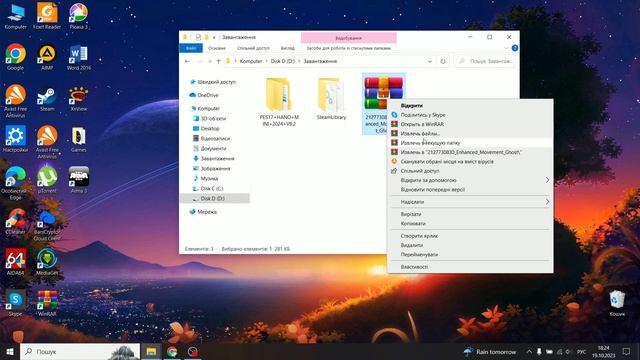
Task: Select SteamLibrary folder
Action: tap(331, 99)
